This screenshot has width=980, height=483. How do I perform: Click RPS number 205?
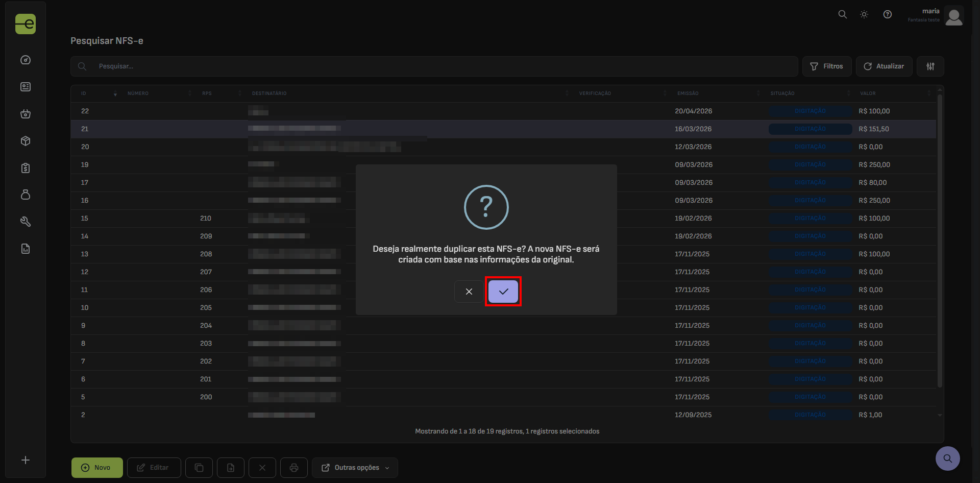coord(206,308)
